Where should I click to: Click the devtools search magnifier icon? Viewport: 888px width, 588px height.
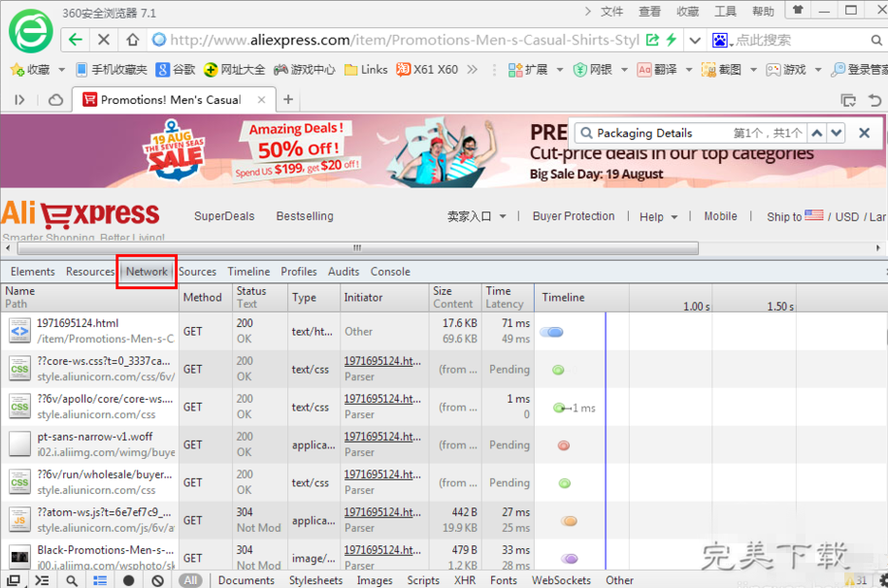click(72, 580)
